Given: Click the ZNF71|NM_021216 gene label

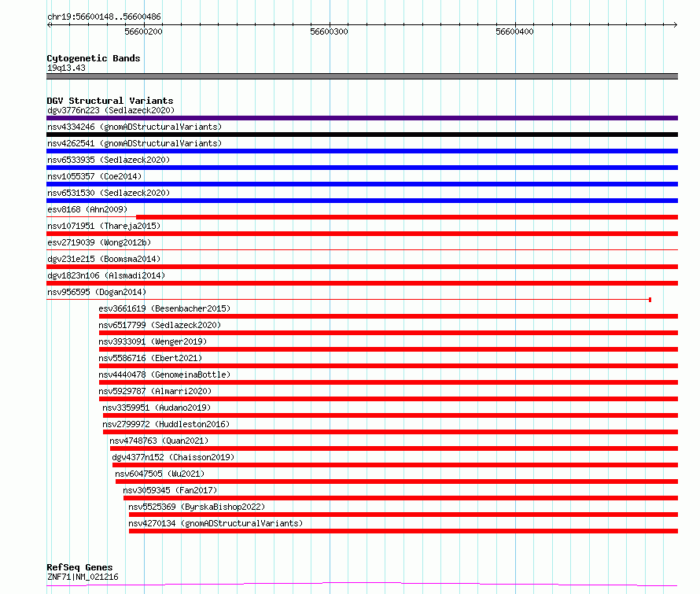Looking at the screenshot, I should [83, 577].
